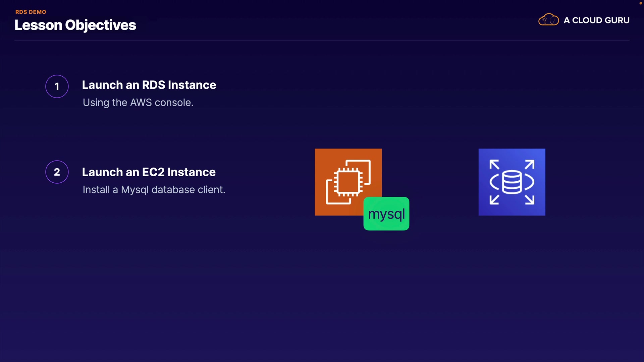Click the small orange dot in corner
644x362 pixels.
tap(640, 3)
